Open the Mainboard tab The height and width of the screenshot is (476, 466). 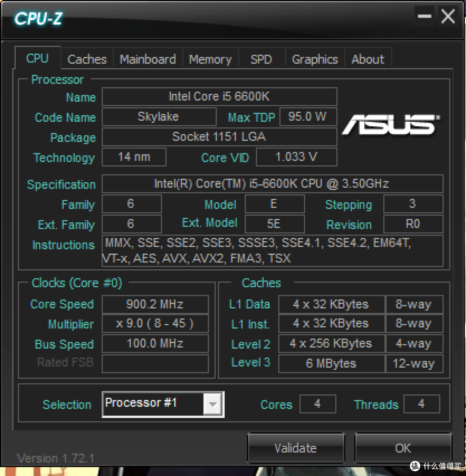148,59
